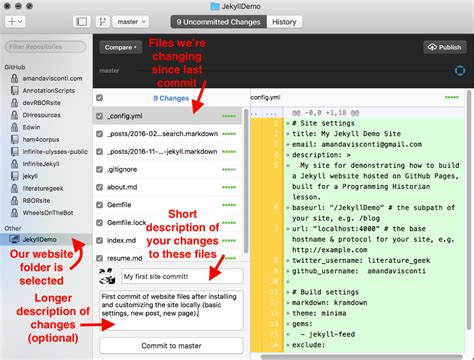This screenshot has height=360, width=474.
Task: Click computer icon beside JekyllDemo
Action: [14, 239]
